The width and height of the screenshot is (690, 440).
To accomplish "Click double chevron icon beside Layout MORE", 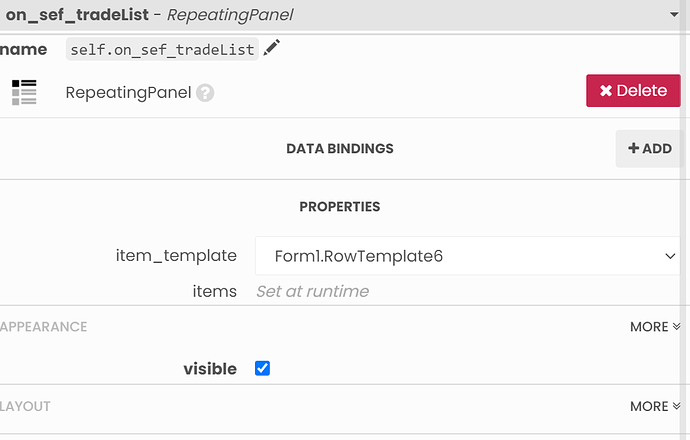I will [676, 406].
